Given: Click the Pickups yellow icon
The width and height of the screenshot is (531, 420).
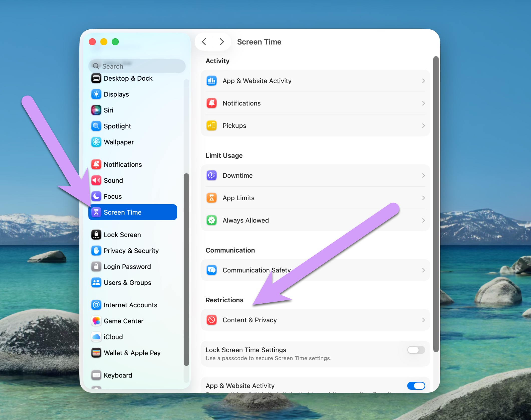Looking at the screenshot, I should point(211,126).
